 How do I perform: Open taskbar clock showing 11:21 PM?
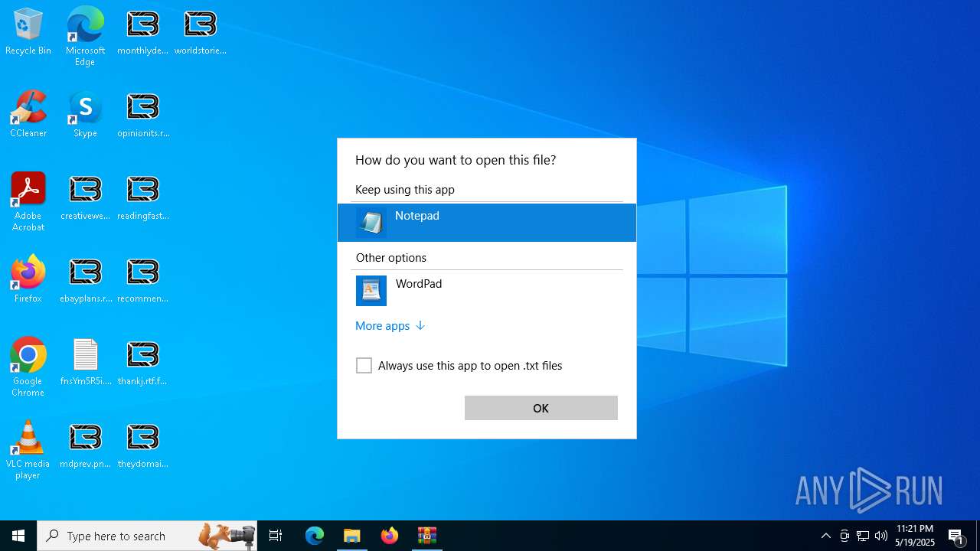coord(915,536)
